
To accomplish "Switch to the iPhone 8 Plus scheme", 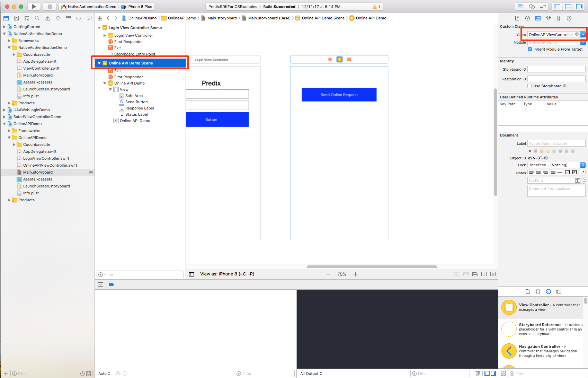I will coord(136,6).
